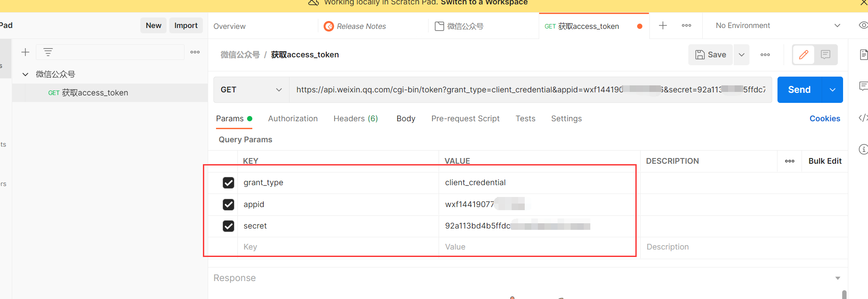Open request more actions ellipsis beside Save
The width and height of the screenshot is (868, 299).
click(x=765, y=55)
